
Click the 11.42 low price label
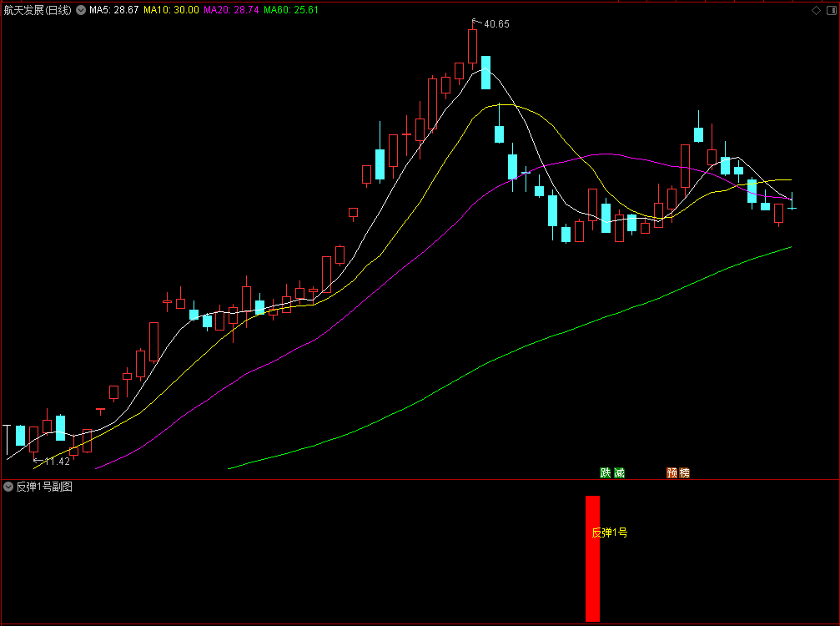tap(58, 462)
